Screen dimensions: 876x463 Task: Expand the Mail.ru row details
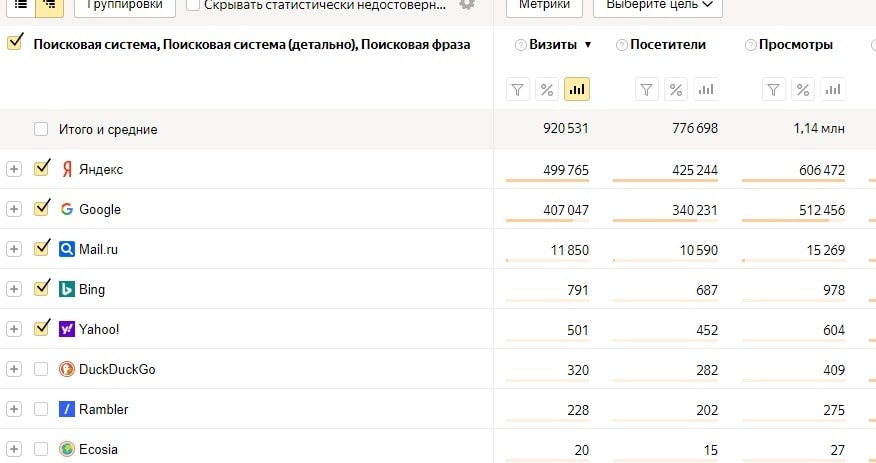point(13,249)
